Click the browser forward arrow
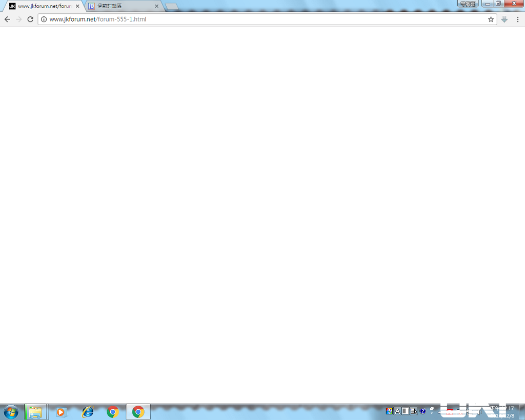This screenshot has height=420, width=525. click(x=19, y=19)
